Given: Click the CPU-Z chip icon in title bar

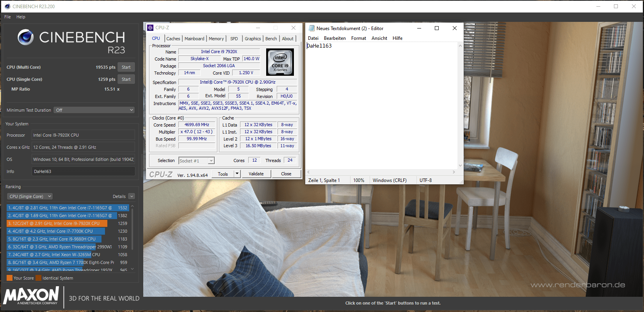Looking at the screenshot, I should point(150,28).
